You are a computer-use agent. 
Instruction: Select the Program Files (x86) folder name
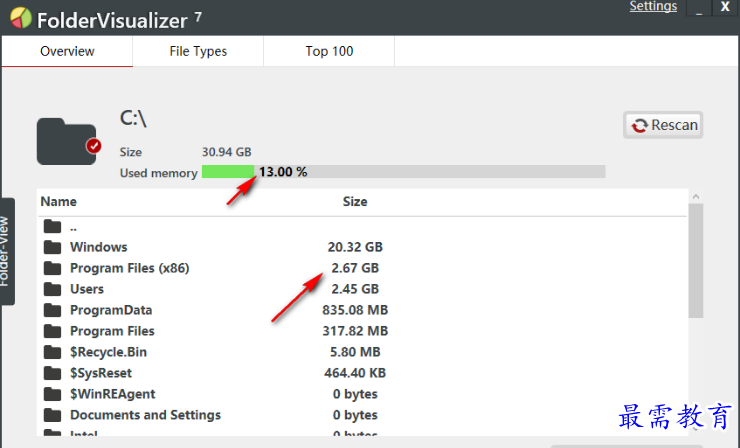tap(130, 268)
